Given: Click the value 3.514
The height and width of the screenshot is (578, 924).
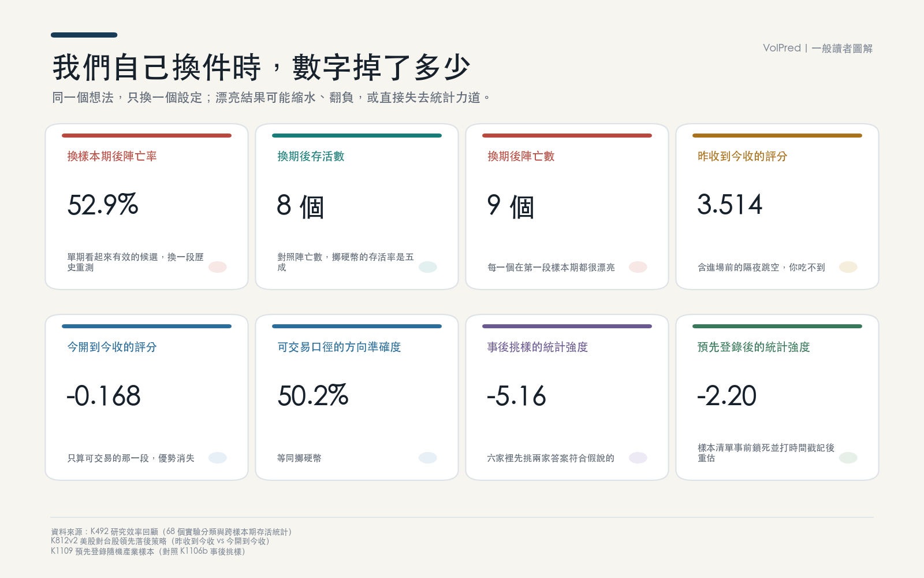Looking at the screenshot, I should (730, 205).
